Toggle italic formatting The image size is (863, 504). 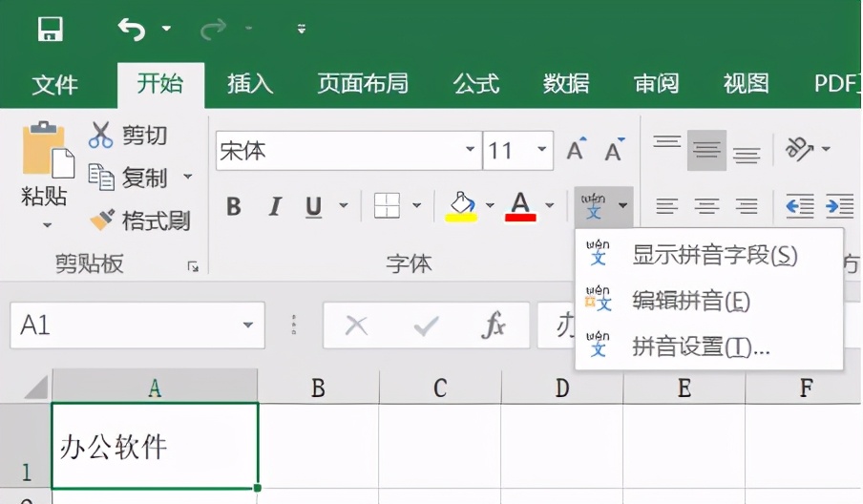point(275,206)
